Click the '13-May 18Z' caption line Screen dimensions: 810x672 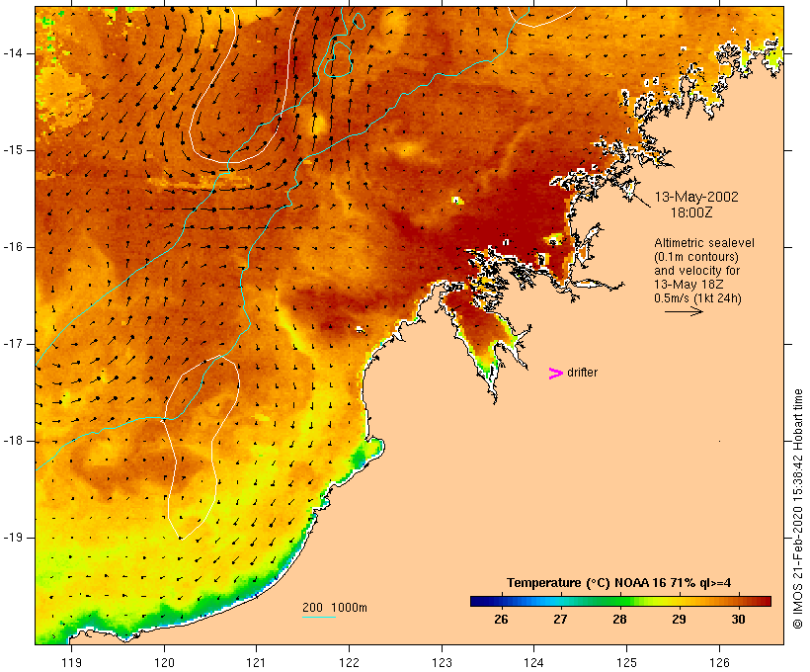click(688, 285)
